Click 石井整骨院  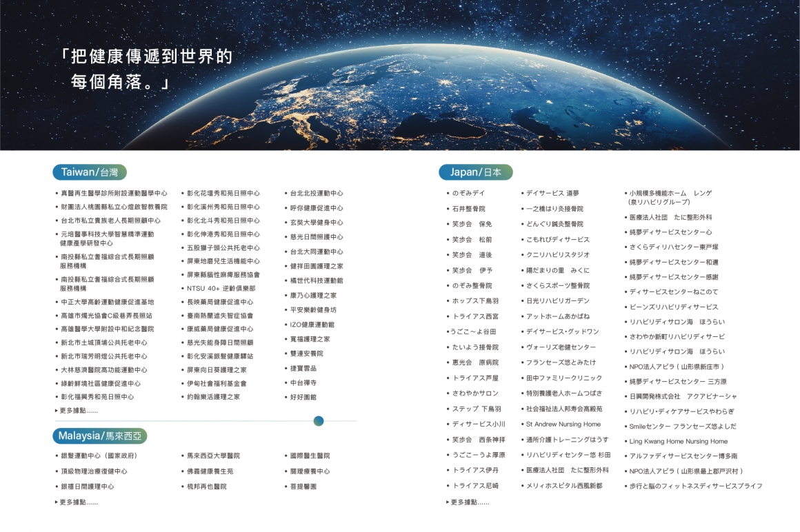468,209
